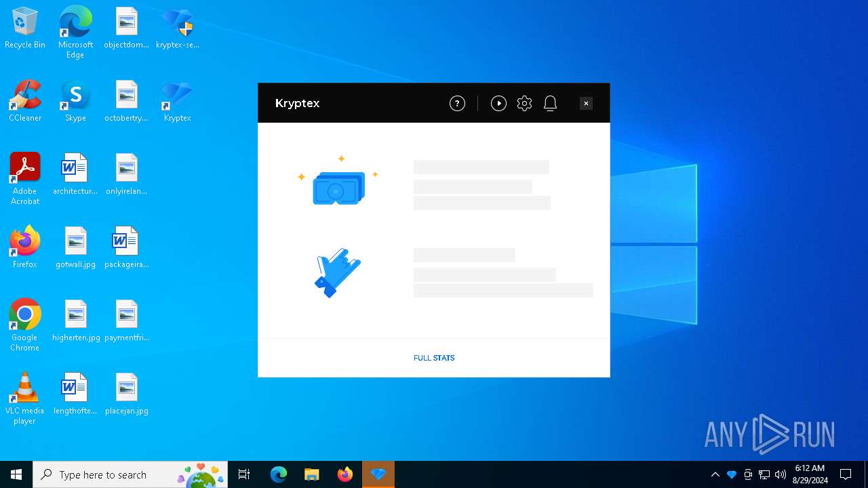Open the FULL STATS link
The width and height of the screenshot is (868, 488).
point(434,358)
